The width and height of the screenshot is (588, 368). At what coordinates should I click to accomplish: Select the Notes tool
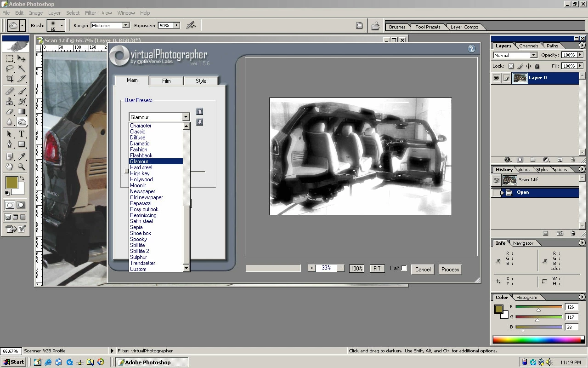tap(9, 157)
